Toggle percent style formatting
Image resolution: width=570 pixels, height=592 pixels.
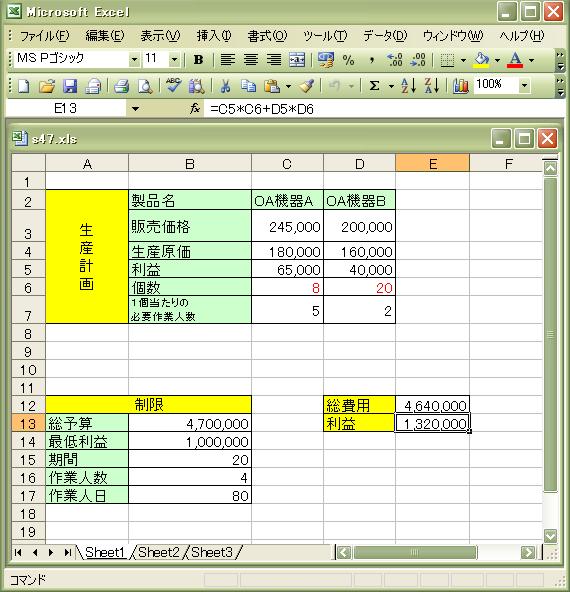348,60
